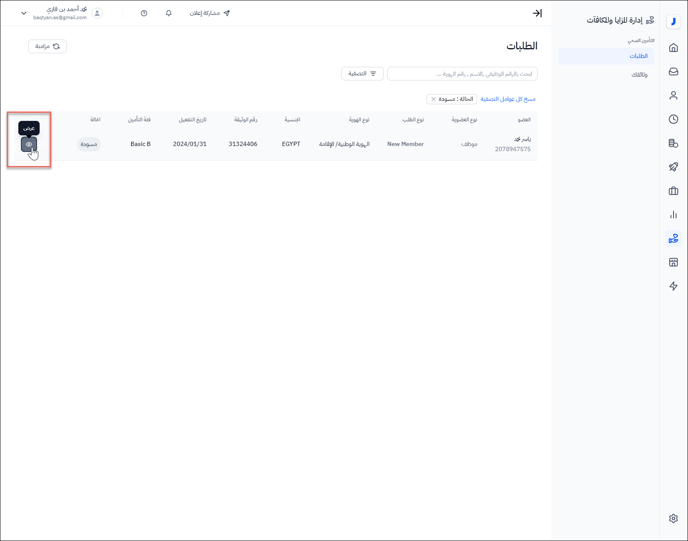Open the bar chart reports icon
The height and width of the screenshot is (541, 688).
[673, 215]
